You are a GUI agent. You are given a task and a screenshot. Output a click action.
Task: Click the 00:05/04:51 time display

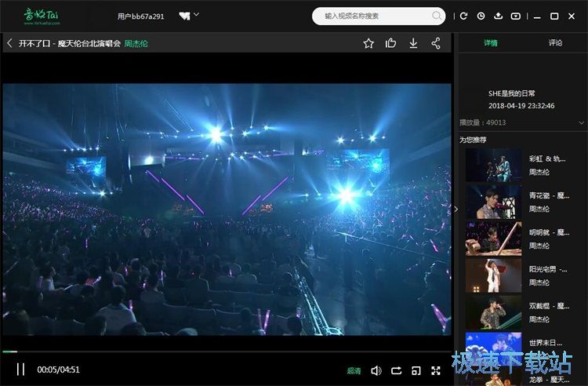click(x=59, y=370)
